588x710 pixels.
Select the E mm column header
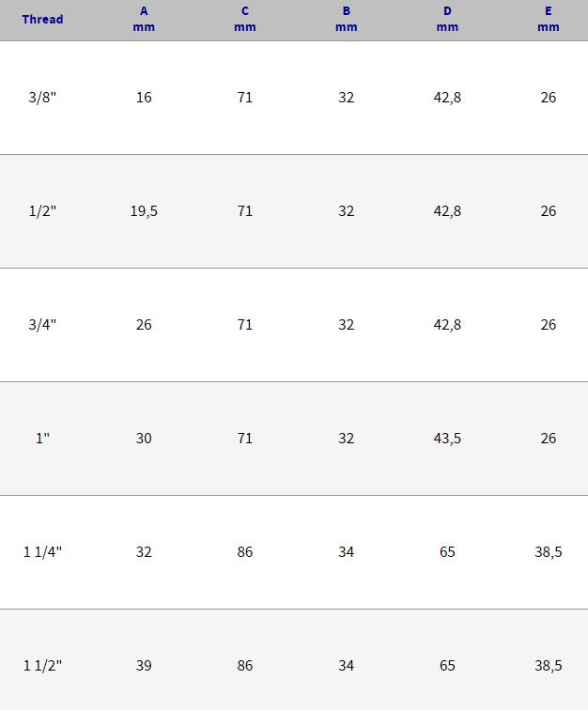coord(549,20)
